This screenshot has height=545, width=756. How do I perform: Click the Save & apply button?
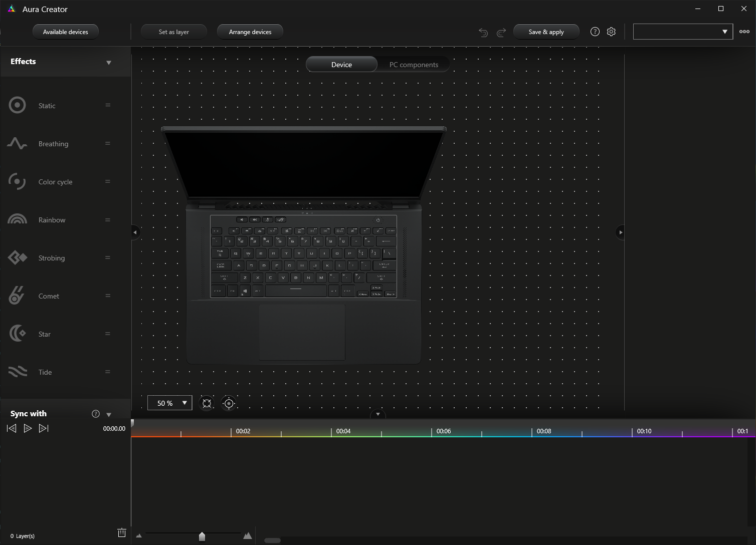click(546, 32)
